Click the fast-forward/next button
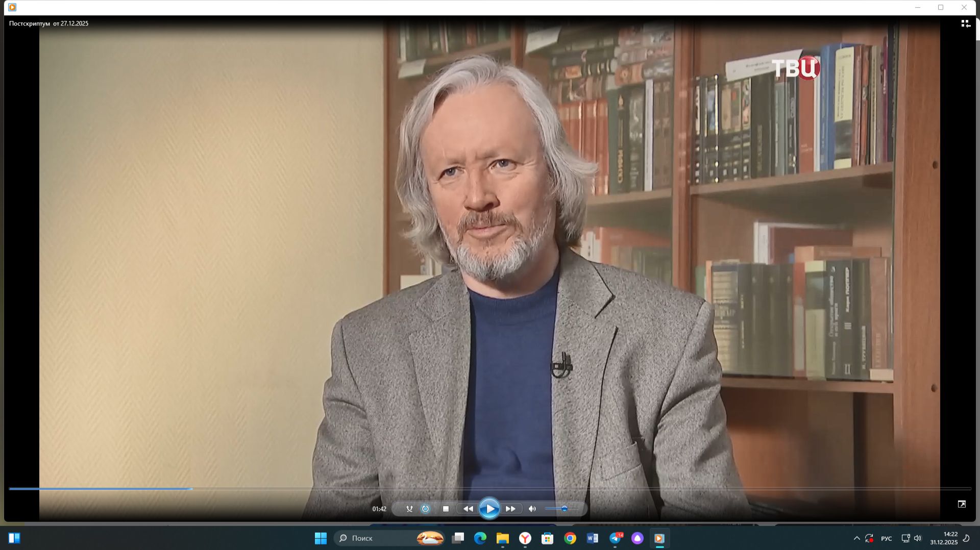980x550 pixels. pyautogui.click(x=510, y=509)
